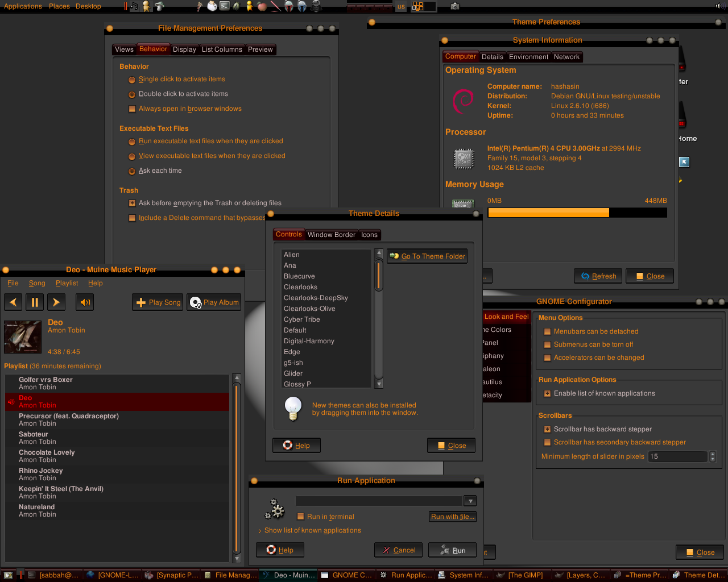This screenshot has width=728, height=582.
Task: Click Cancel in Run Application dialog
Action: point(399,550)
